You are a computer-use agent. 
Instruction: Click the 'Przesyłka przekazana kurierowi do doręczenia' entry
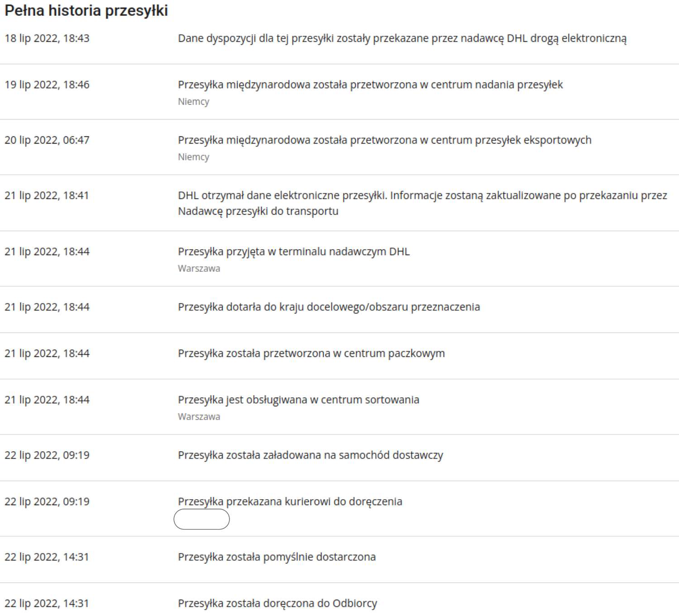click(290, 502)
